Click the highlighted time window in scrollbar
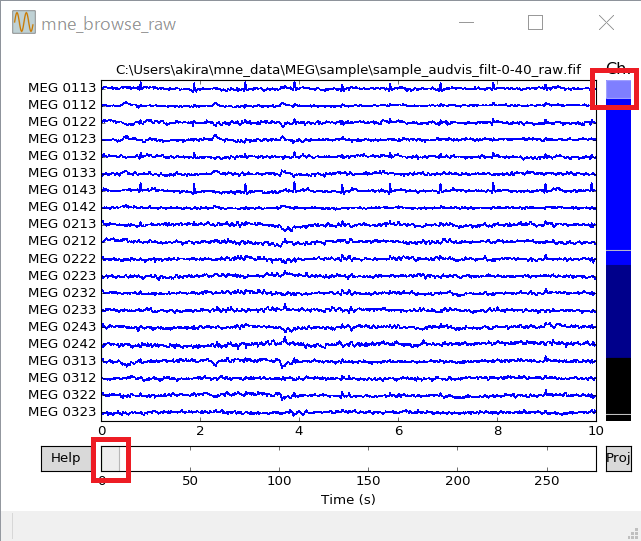The image size is (641, 541). pos(111,459)
